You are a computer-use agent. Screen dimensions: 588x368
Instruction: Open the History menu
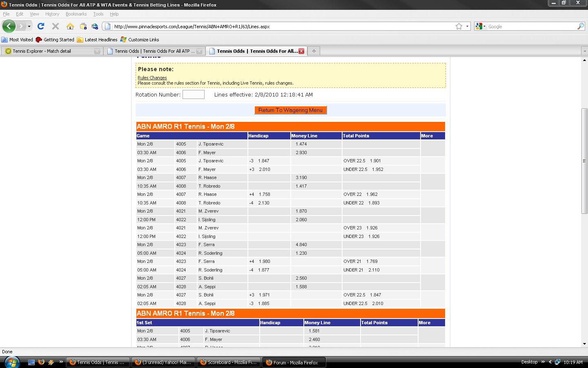[x=52, y=14]
